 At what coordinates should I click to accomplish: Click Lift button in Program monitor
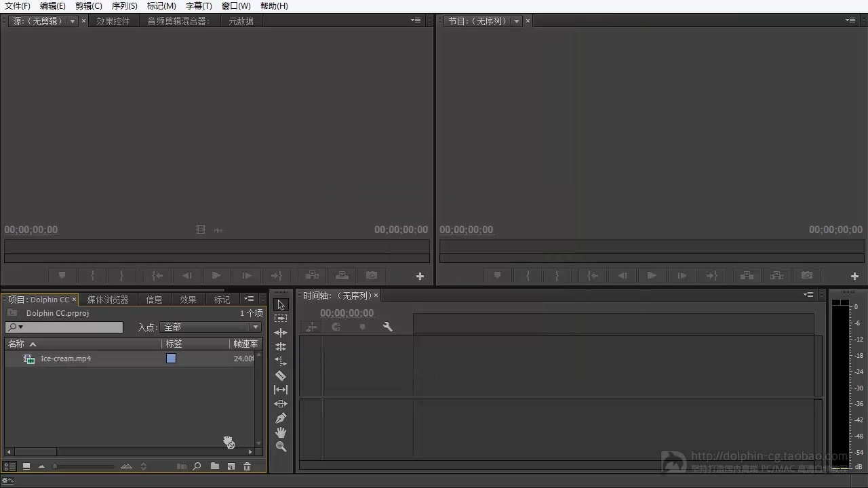coord(747,276)
